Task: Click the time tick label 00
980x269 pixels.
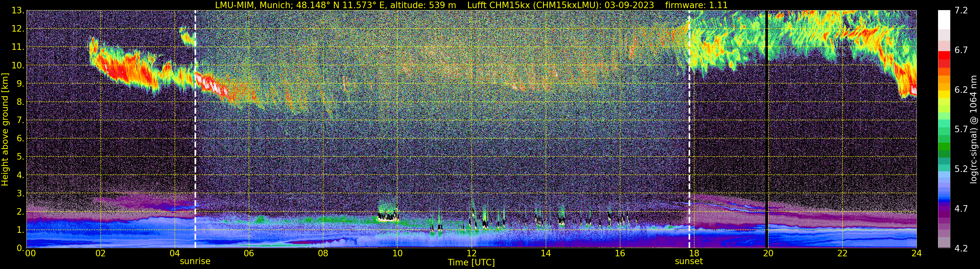Action: 31,254
